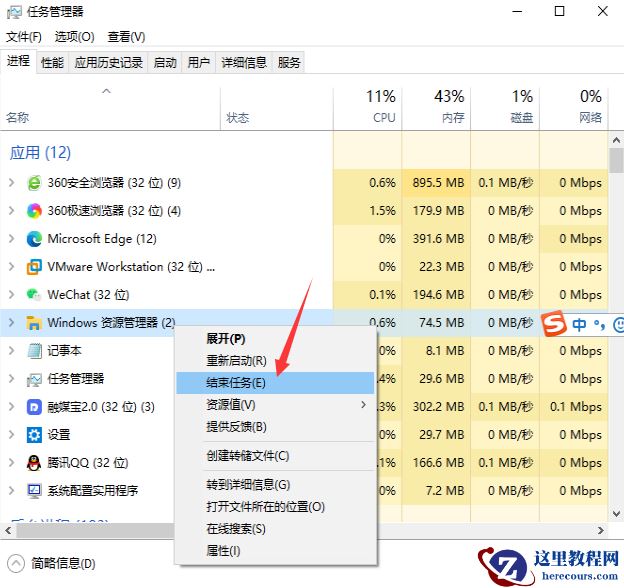Viewport: 624px width, 588px height.
Task: Select 结束任务(E) in the context menu
Action: pyautogui.click(x=275, y=383)
